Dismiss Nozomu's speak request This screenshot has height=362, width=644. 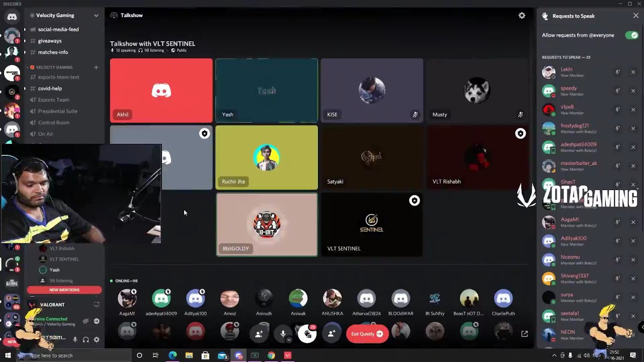click(633, 259)
